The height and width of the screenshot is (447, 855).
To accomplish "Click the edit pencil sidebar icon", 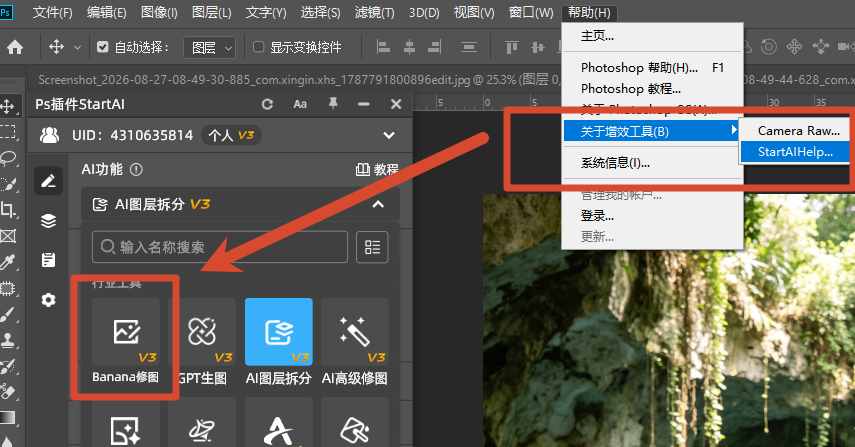I will (x=49, y=181).
